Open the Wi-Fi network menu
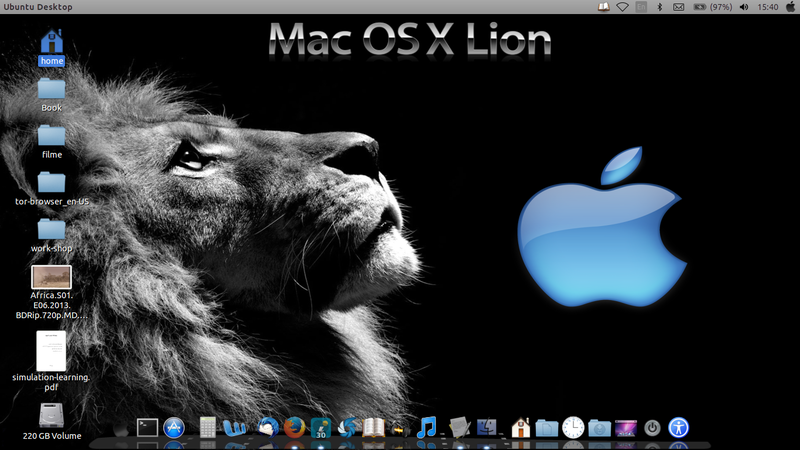Screen dimensions: 800x450 [622, 7]
